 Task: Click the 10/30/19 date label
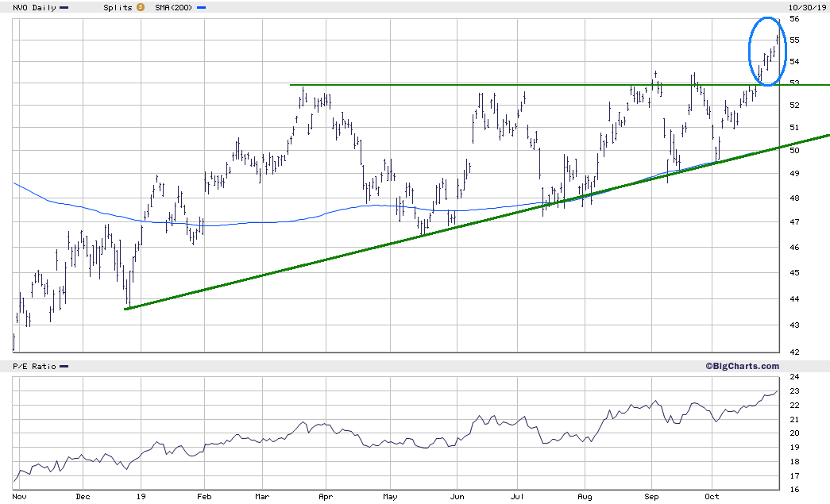coord(807,7)
